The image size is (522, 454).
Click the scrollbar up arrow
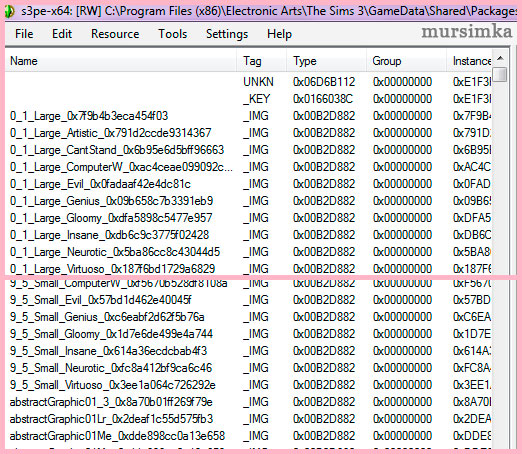(x=500, y=59)
